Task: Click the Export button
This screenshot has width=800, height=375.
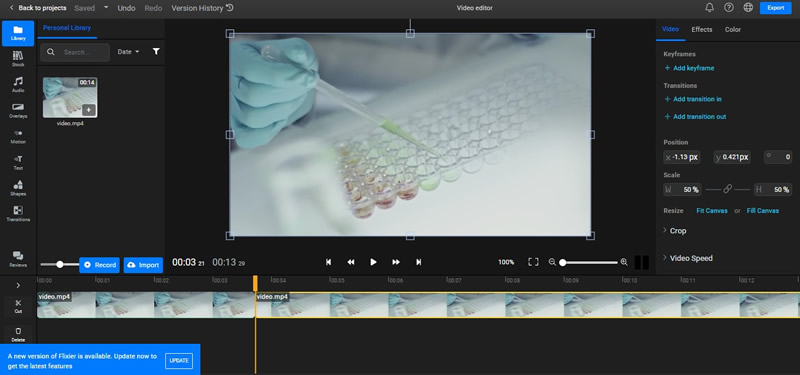Action: (776, 8)
